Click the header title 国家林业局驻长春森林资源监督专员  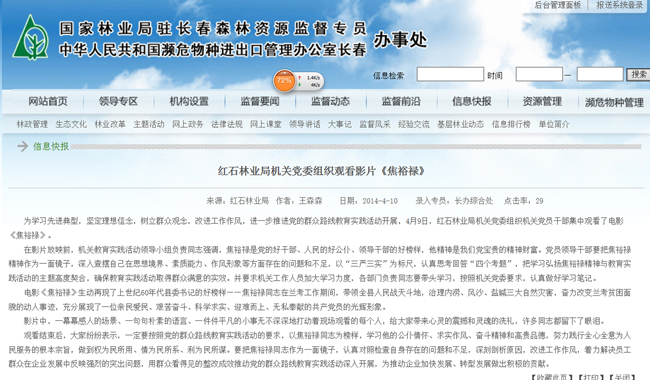(x=213, y=29)
